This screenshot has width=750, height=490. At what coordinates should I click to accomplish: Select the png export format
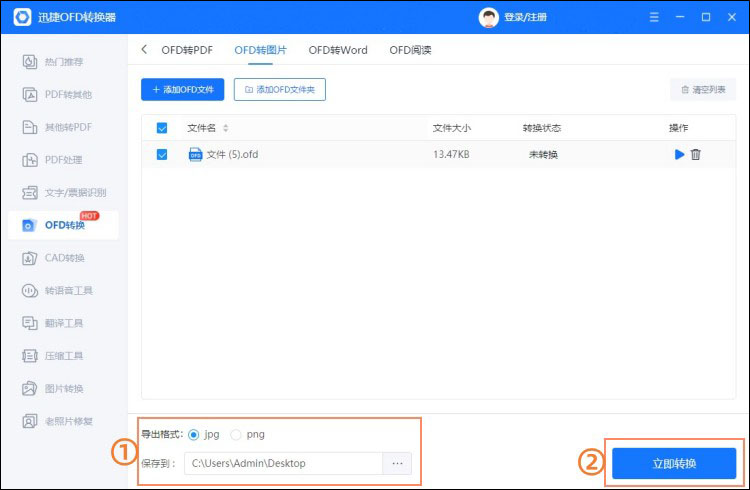pos(235,434)
